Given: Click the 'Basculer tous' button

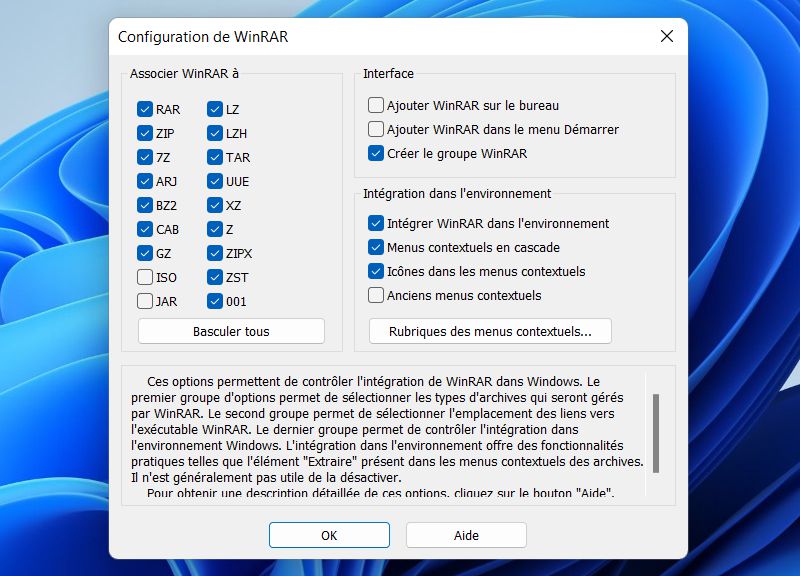Looking at the screenshot, I should click(230, 331).
